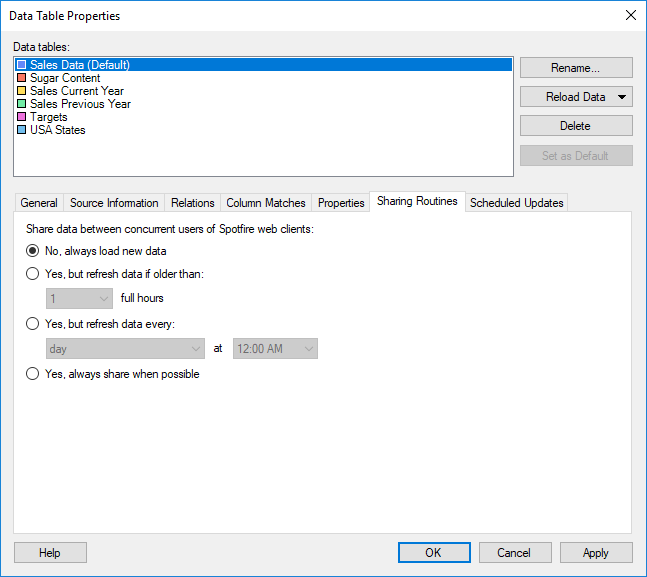Select the Sharing Routines tab
Screen dimensions: 647x577
pyautogui.click(x=417, y=201)
